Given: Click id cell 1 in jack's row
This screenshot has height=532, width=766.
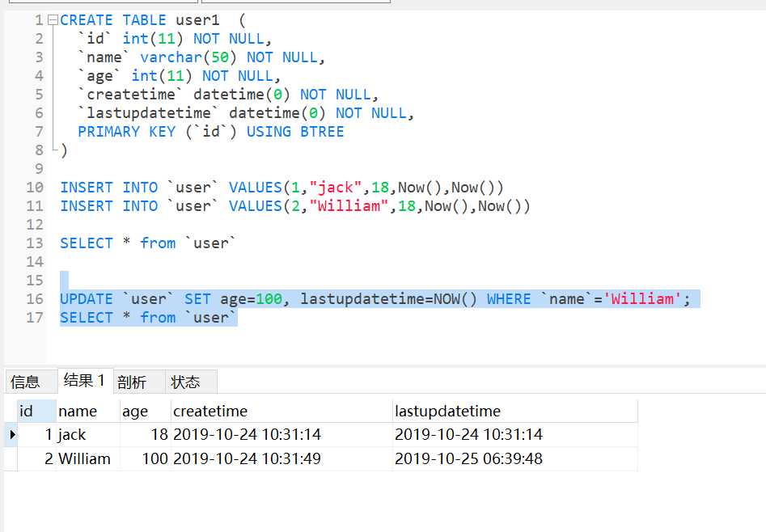Looking at the screenshot, I should pyautogui.click(x=36, y=434).
